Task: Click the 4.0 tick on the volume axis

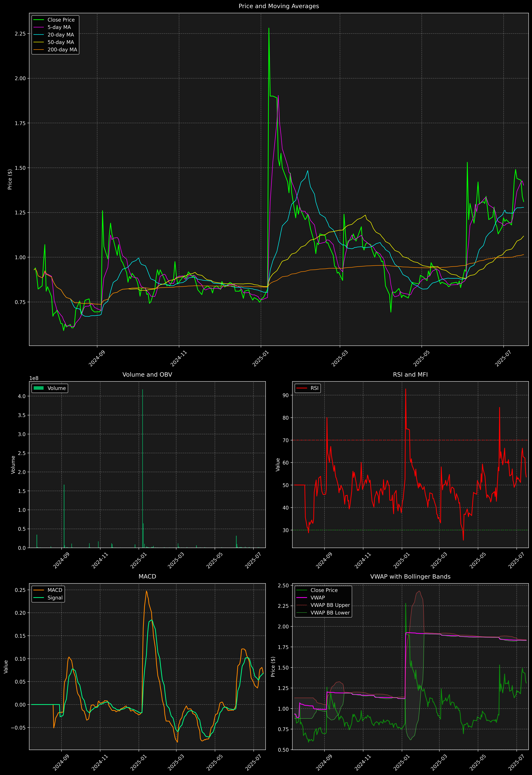Action: (22, 396)
